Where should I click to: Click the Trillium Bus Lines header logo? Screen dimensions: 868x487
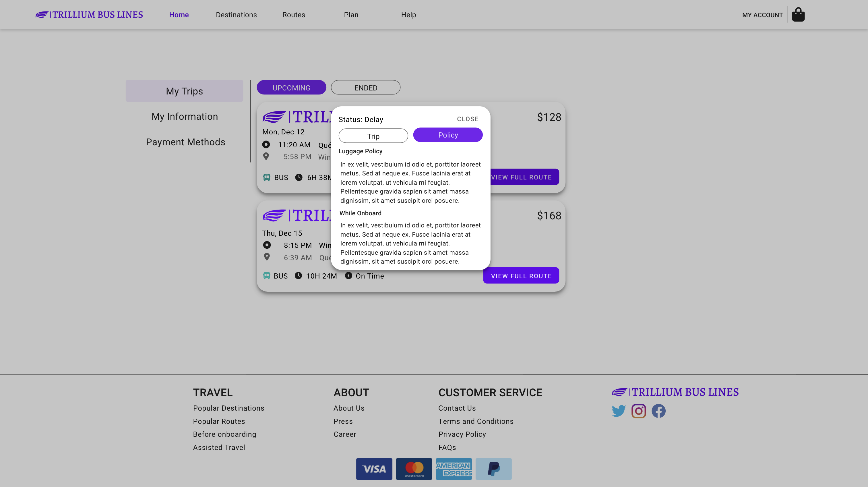89,14
